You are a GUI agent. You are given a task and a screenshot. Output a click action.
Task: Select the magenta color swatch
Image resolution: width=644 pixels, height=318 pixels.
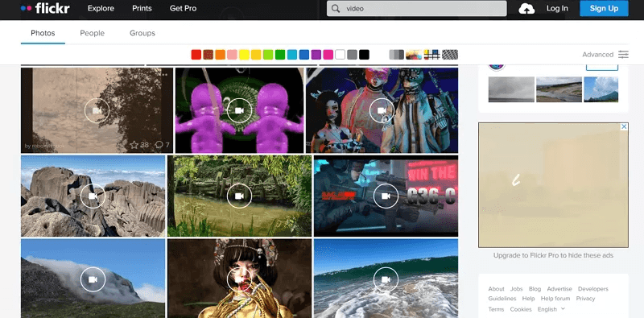[328, 54]
